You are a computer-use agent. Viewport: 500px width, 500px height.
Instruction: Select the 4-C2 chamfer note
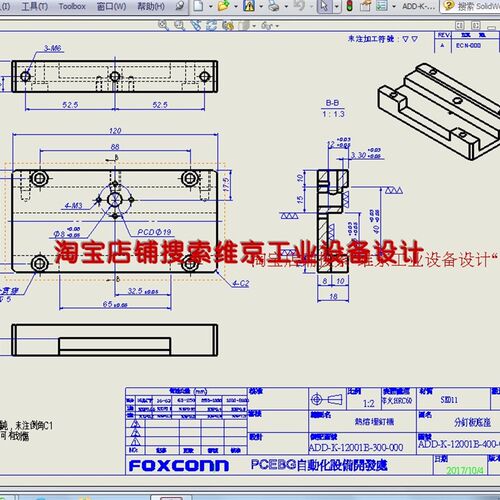[x=241, y=284]
